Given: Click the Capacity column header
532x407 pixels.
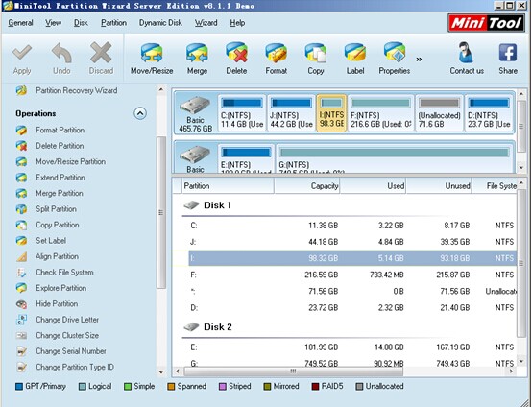Looking at the screenshot, I should [307, 186].
